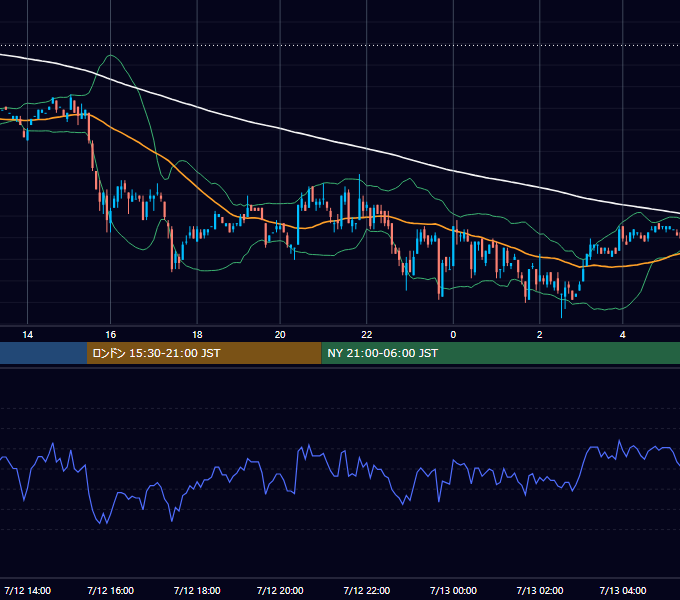Click the 20 hour axis label
The width and height of the screenshot is (680, 600).
pyautogui.click(x=280, y=334)
